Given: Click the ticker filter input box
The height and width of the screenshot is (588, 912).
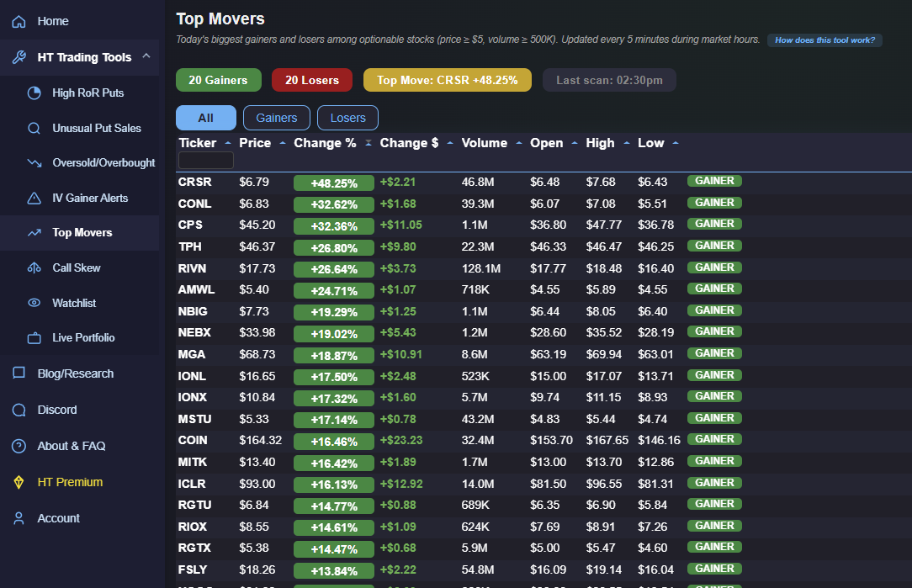Looking at the screenshot, I should [x=204, y=160].
